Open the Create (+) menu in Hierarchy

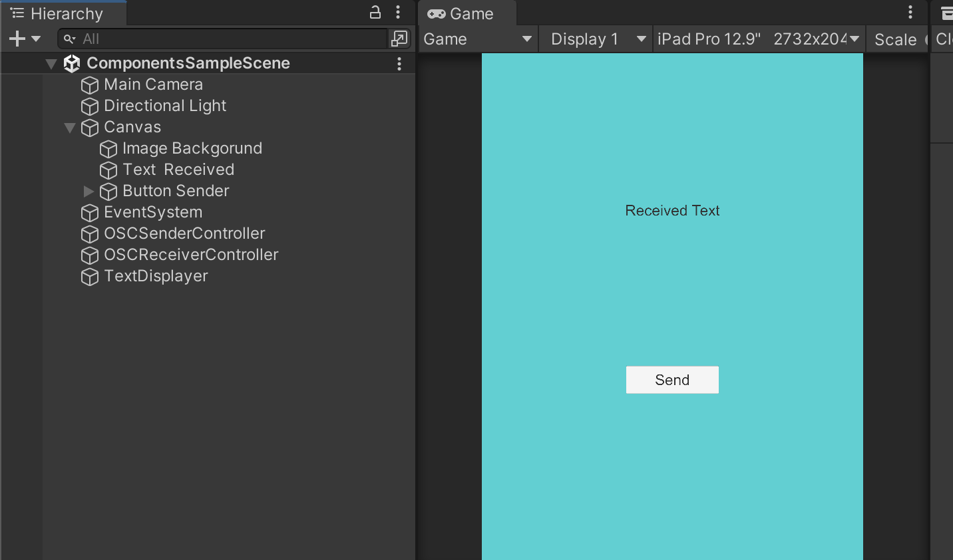click(25, 39)
